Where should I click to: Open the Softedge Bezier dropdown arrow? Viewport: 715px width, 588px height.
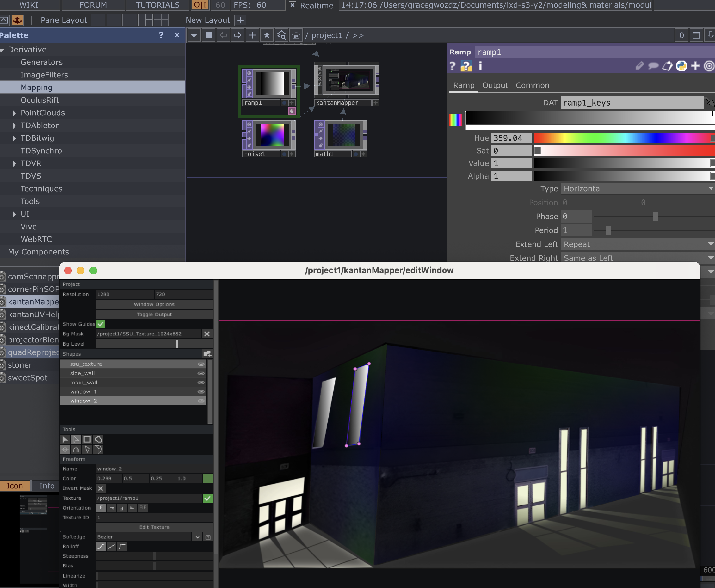198,537
